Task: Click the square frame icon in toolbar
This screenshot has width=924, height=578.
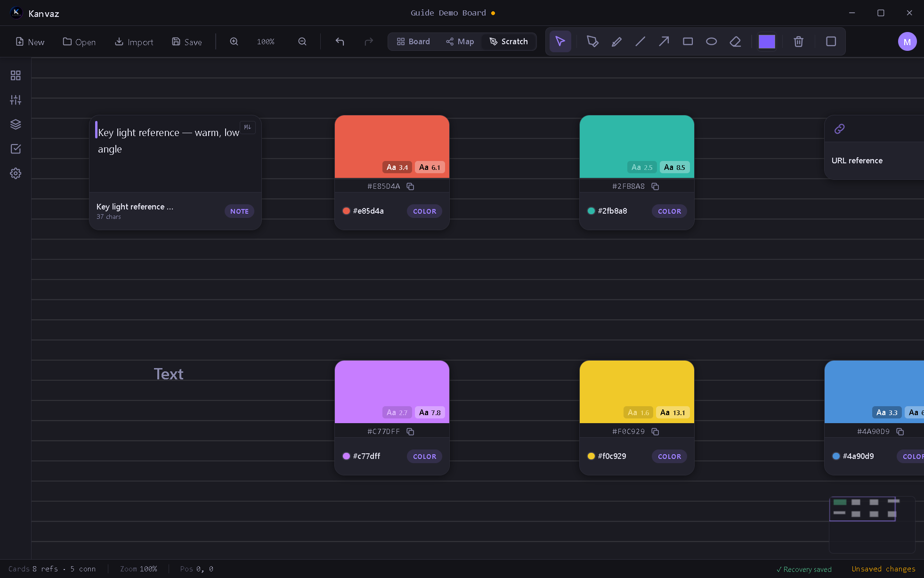Action: (831, 41)
